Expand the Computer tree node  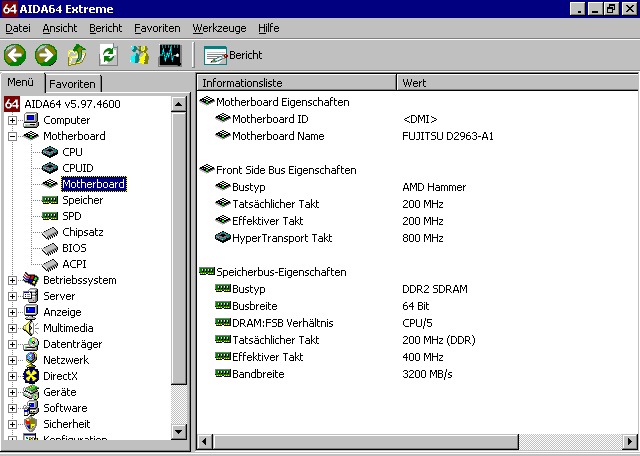[12, 120]
